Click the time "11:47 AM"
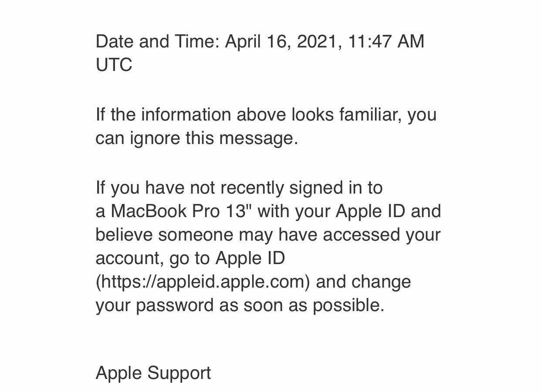 pos(386,42)
